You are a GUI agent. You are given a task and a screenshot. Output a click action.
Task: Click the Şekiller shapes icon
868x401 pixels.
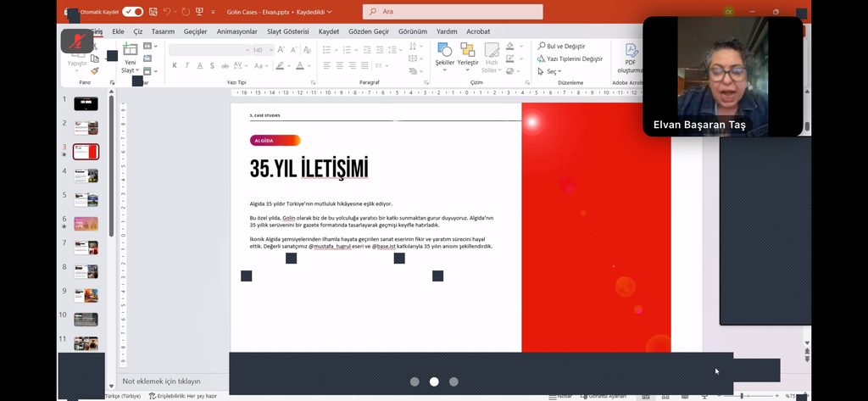coord(444,55)
